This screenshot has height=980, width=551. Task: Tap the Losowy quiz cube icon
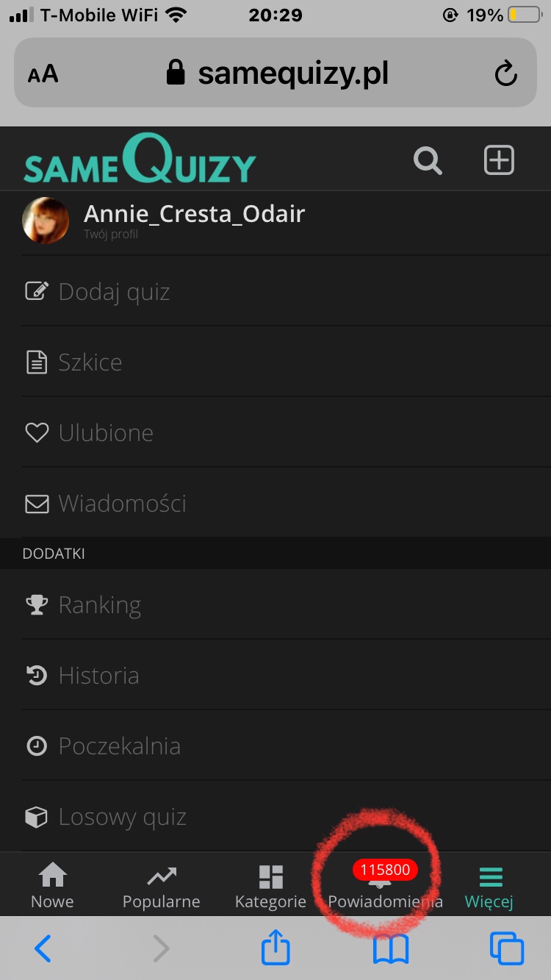(x=37, y=817)
